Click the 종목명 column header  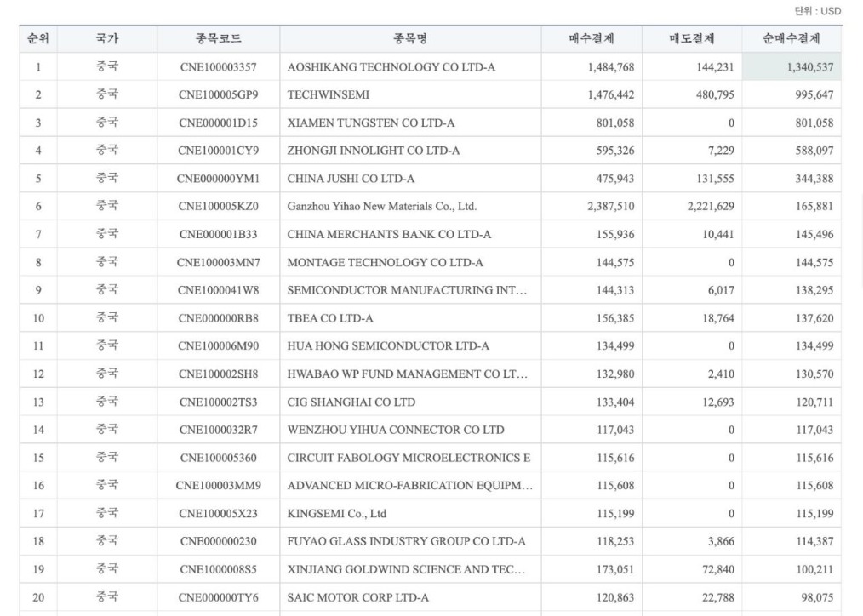coord(410,38)
